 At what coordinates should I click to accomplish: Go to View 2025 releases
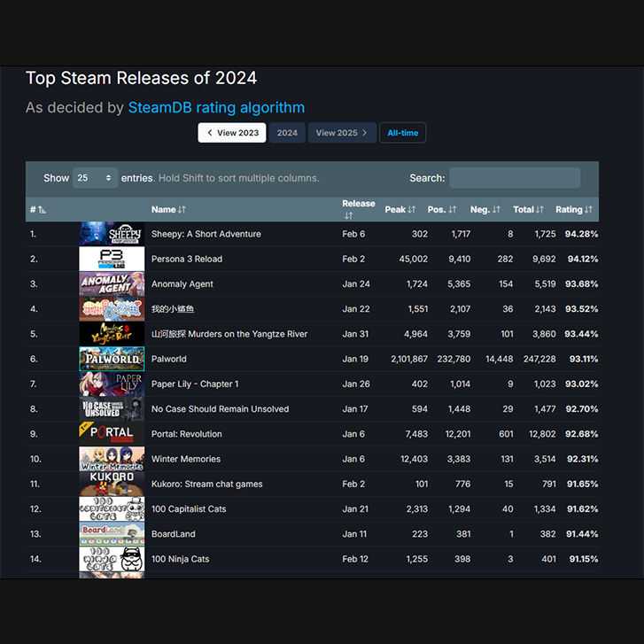click(x=342, y=133)
